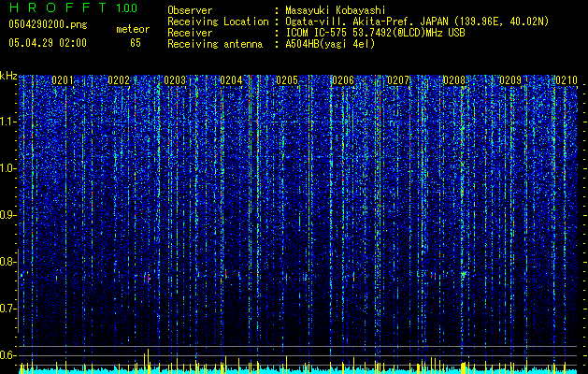588x374 pixels.
Task: Click time marker 0208
Action: 454,80
